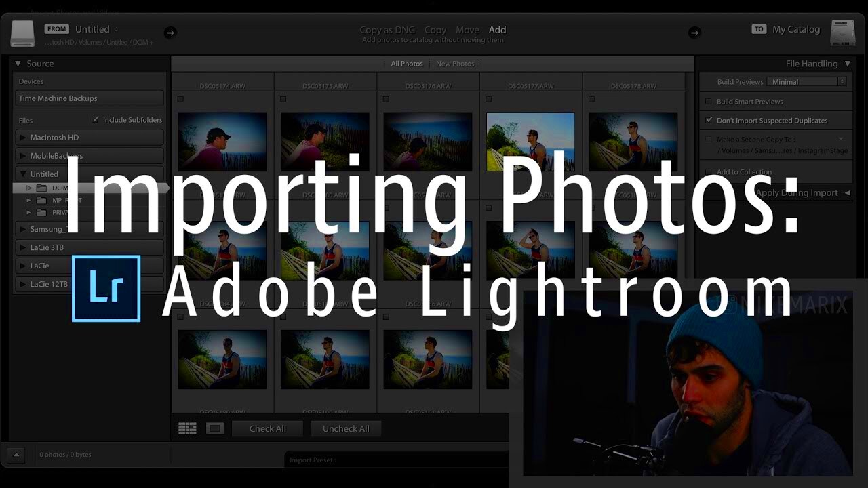This screenshot has height=488, width=868.
Task: Check the DSC05176.ARW photo checkbox
Action: [386, 99]
